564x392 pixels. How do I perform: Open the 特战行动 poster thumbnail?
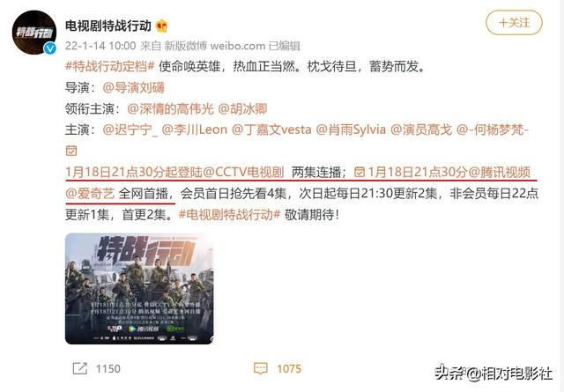pyautogui.click(x=139, y=289)
